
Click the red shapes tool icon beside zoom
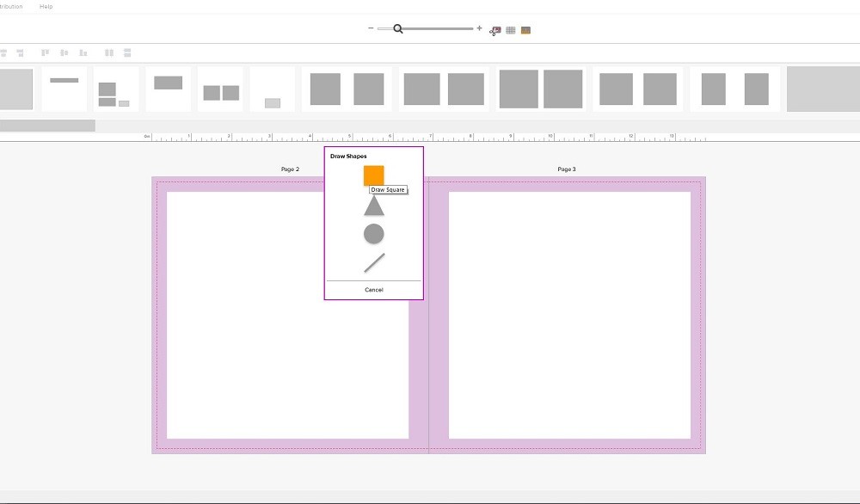[495, 30]
